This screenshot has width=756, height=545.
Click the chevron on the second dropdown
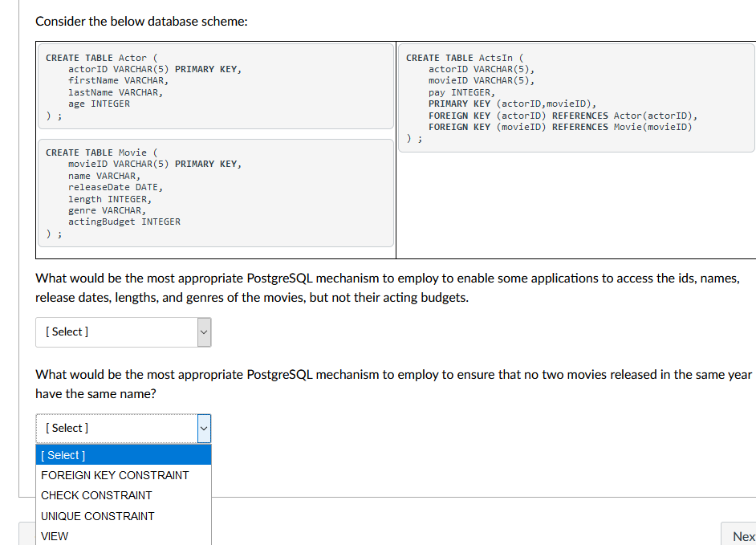click(203, 428)
